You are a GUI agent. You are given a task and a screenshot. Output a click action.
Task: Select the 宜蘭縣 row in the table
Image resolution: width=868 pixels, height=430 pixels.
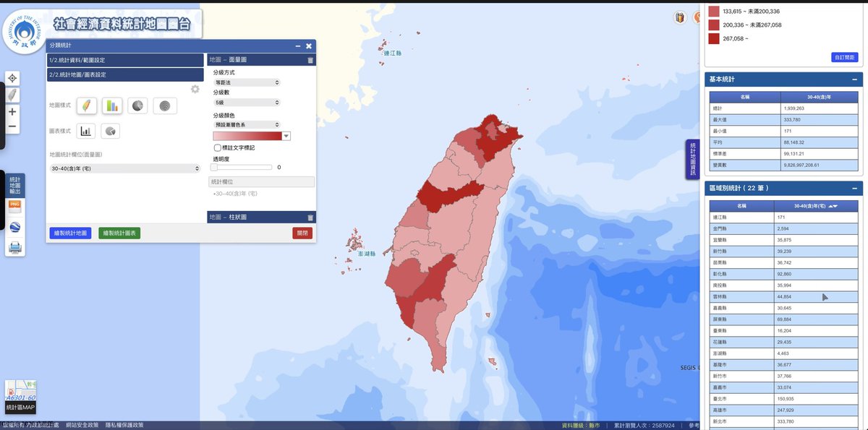(x=783, y=240)
